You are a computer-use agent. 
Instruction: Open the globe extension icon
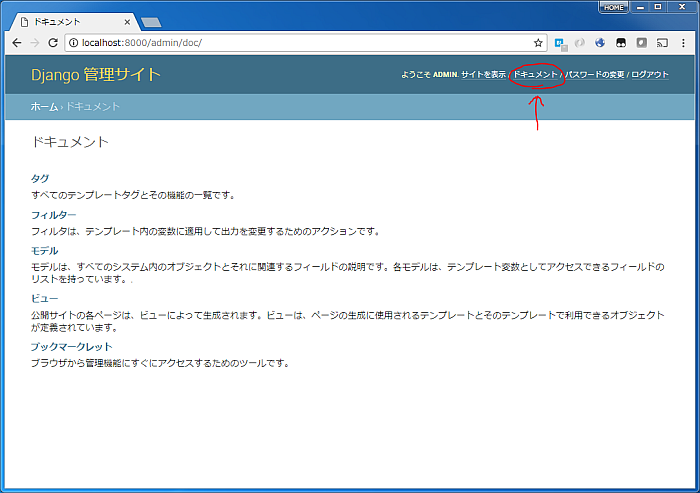(x=600, y=43)
